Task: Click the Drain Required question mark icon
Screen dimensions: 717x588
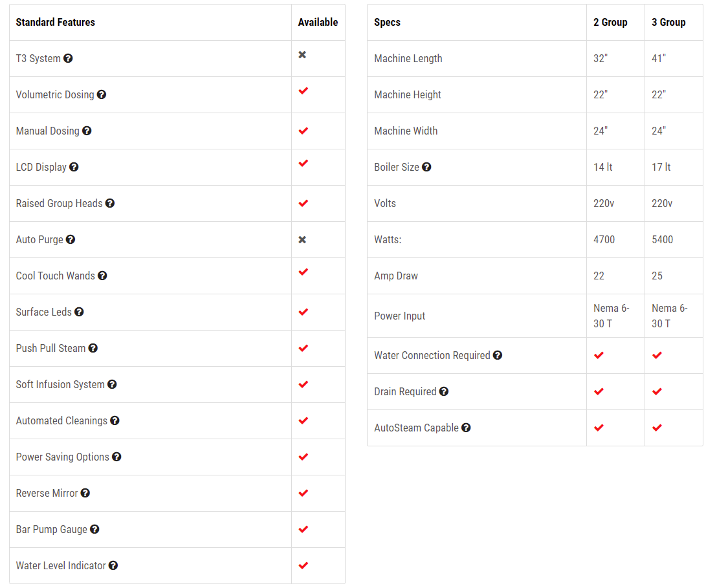Action: (x=444, y=392)
